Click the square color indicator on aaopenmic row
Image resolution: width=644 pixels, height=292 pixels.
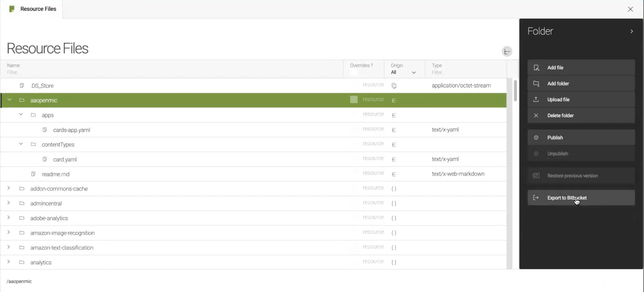point(354,100)
